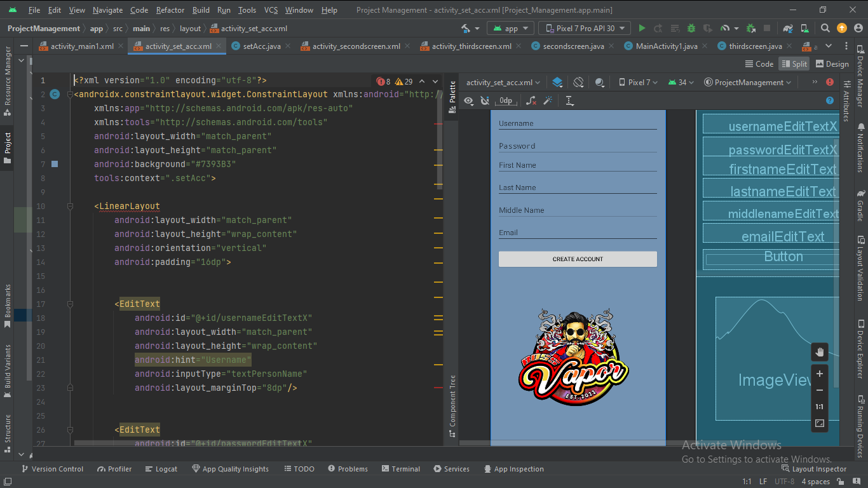Open the Pixel 7 Pro API 30 device dropdown

tap(584, 29)
